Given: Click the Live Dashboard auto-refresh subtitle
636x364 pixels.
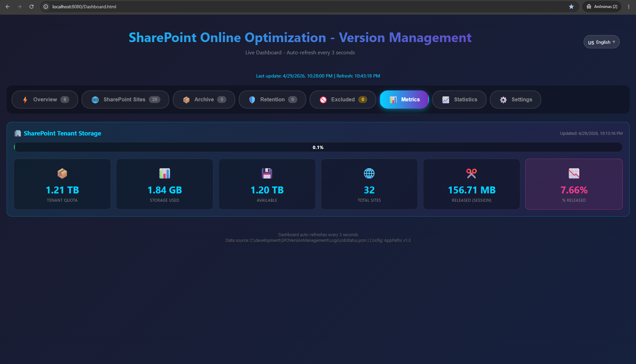Looking at the screenshot, I should [x=300, y=53].
